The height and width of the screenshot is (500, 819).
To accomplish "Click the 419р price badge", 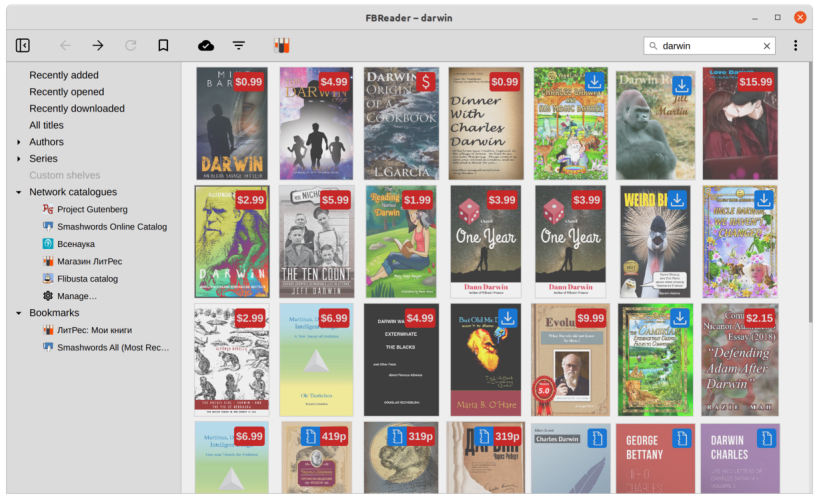I will pos(334,436).
